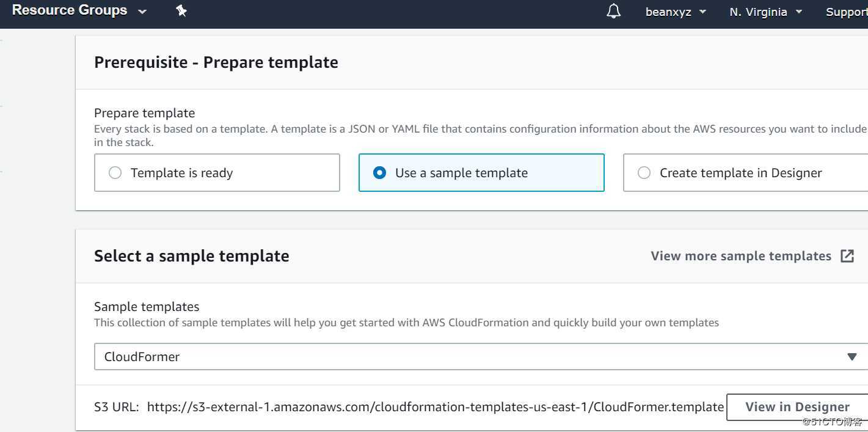Open the N. Virginia region selector
The image size is (868, 432).
click(x=765, y=12)
